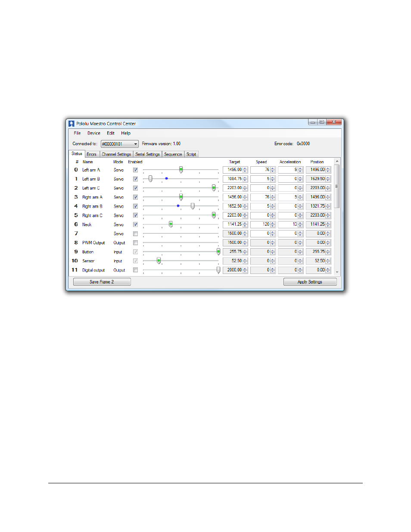Image resolution: width=411 pixels, height=532 pixels.
Task: Click Speed stepper arrows for Left arm B
Action: (273, 179)
